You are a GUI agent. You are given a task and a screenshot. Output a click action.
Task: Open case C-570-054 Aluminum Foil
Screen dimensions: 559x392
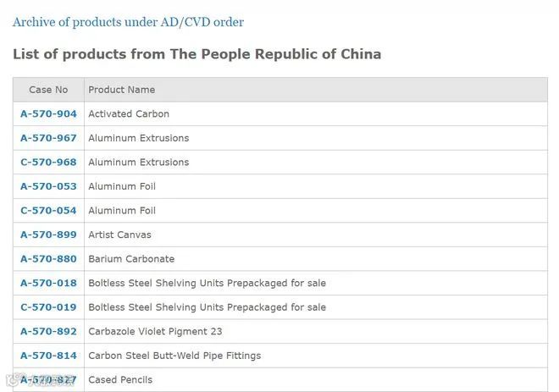tap(48, 211)
